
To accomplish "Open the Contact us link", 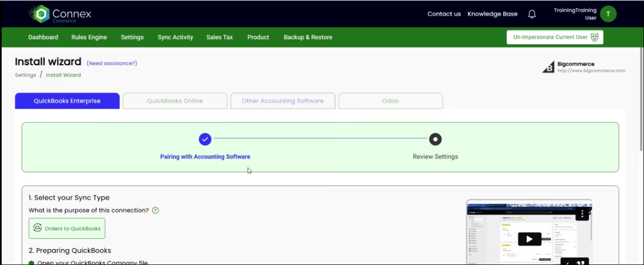I will coord(444,14).
